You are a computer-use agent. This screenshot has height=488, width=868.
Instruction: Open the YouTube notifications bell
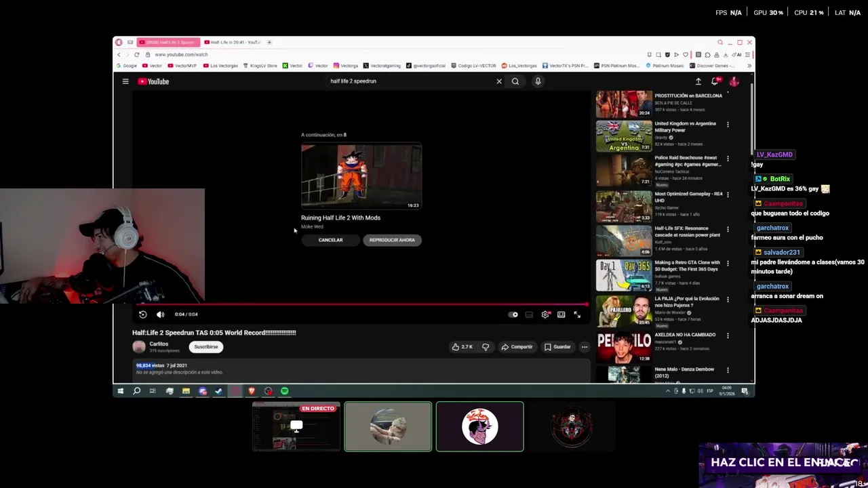[715, 81]
